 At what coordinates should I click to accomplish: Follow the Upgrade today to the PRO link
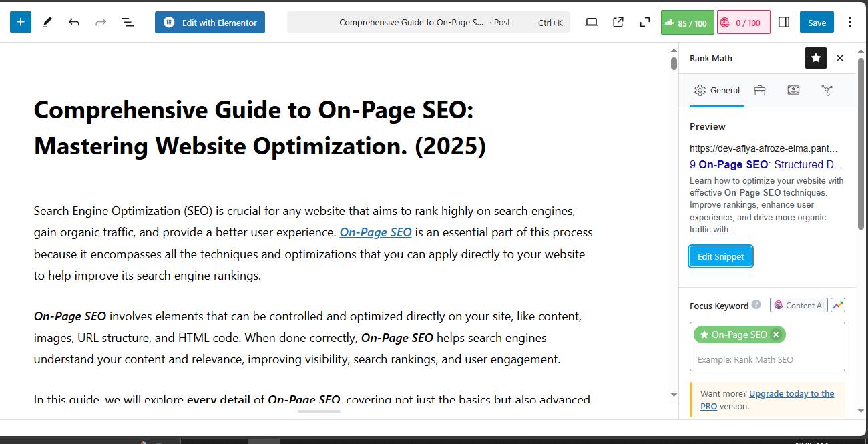(x=791, y=393)
